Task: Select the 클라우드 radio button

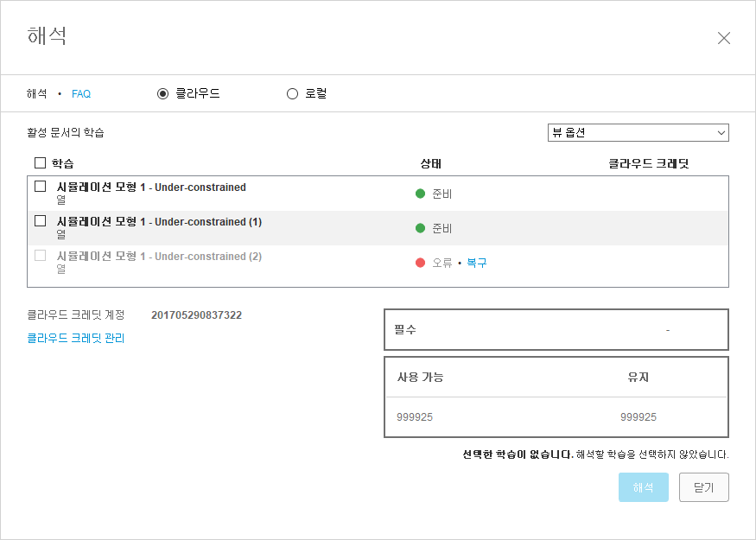Action: pos(162,94)
